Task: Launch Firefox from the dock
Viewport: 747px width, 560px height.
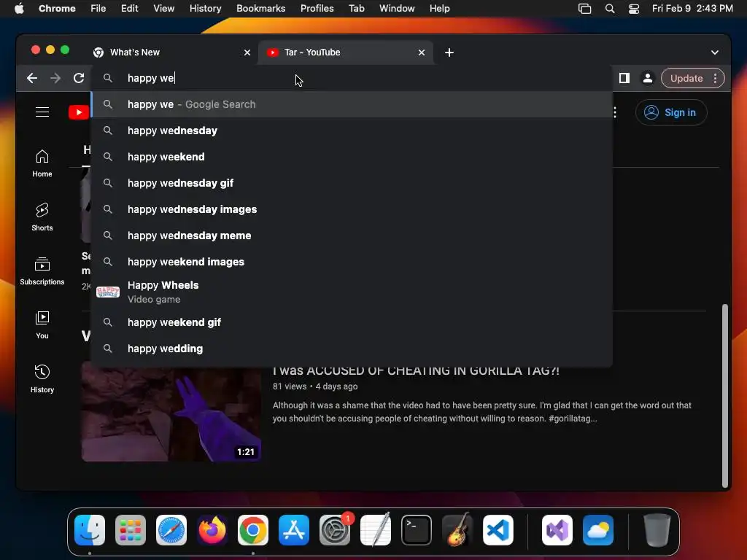Action: (x=212, y=530)
